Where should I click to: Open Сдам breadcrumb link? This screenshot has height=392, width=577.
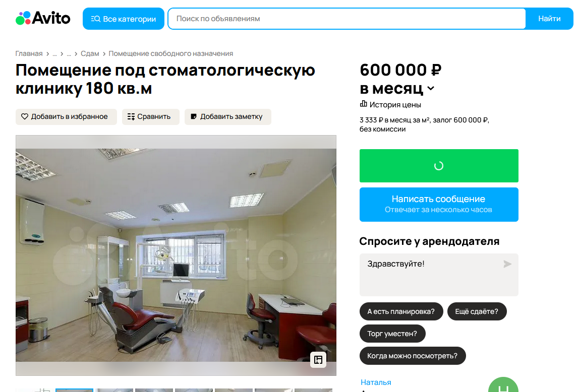click(x=90, y=54)
